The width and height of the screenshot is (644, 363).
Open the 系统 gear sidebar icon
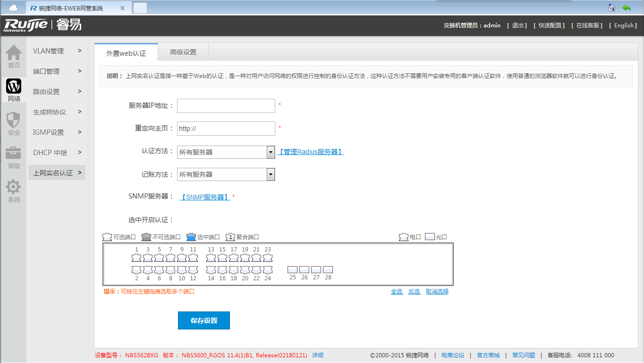pos(14,191)
